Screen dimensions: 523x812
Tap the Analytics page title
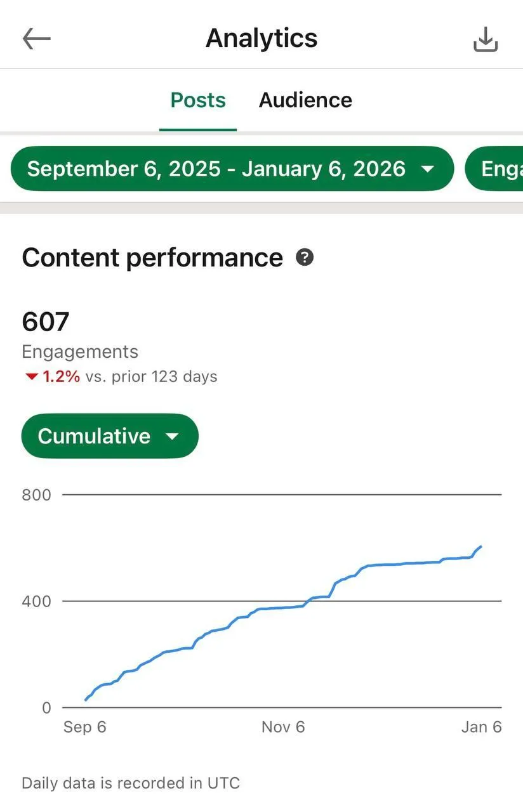point(261,38)
